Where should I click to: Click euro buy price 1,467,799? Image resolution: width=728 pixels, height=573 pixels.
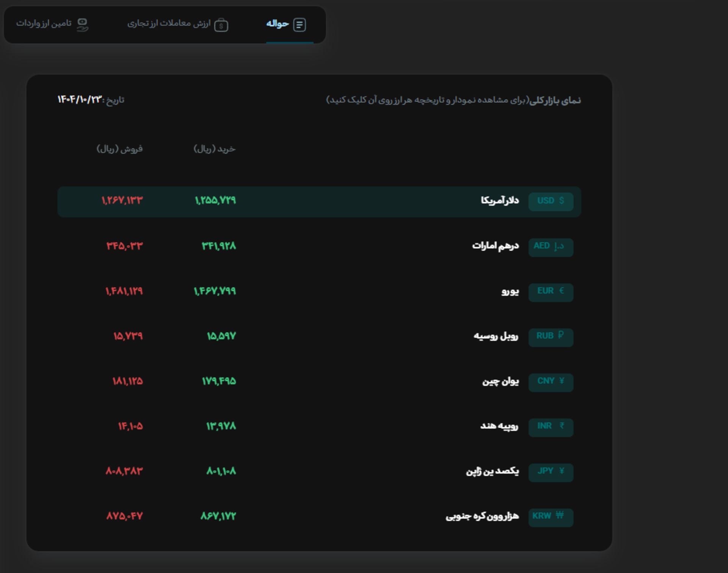pyautogui.click(x=215, y=291)
